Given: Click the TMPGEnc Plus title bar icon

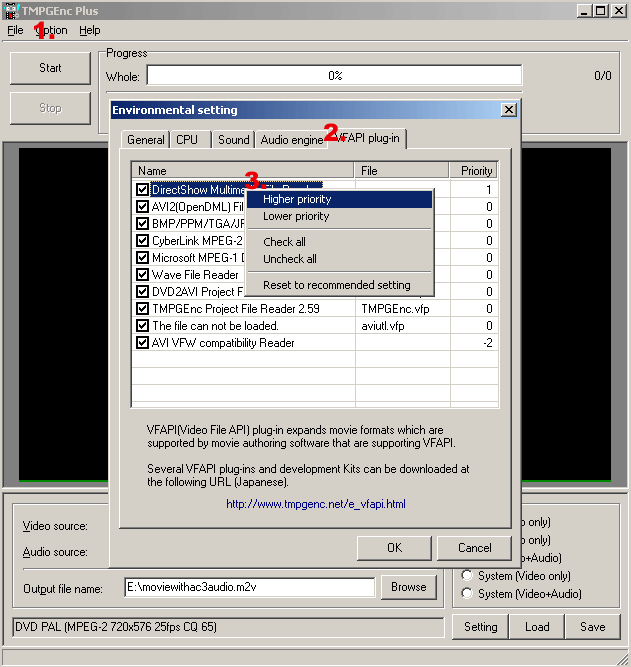Looking at the screenshot, I should click(10, 10).
